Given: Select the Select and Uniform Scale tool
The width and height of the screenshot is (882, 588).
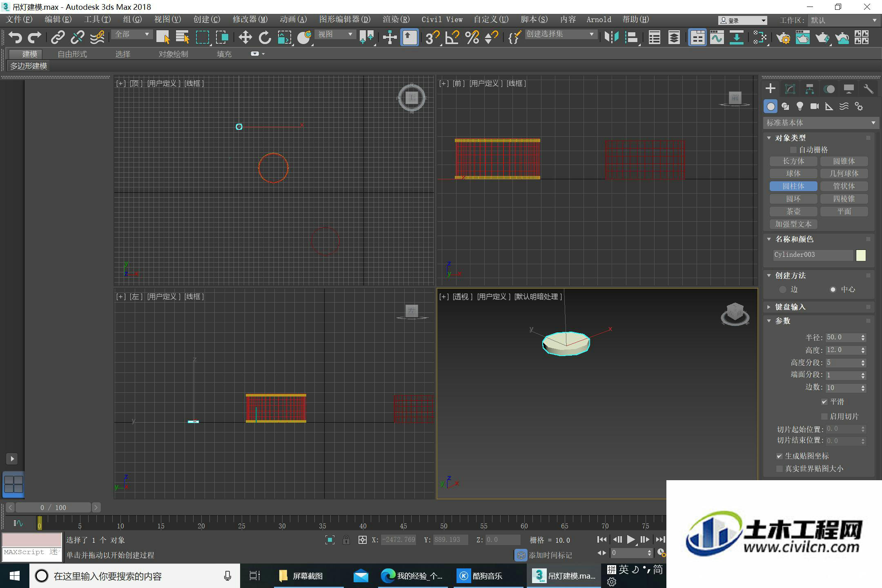Looking at the screenshot, I should pyautogui.click(x=285, y=38).
